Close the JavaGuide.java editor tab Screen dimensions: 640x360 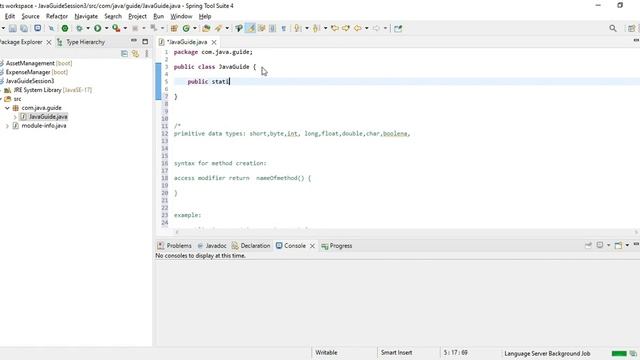click(214, 42)
